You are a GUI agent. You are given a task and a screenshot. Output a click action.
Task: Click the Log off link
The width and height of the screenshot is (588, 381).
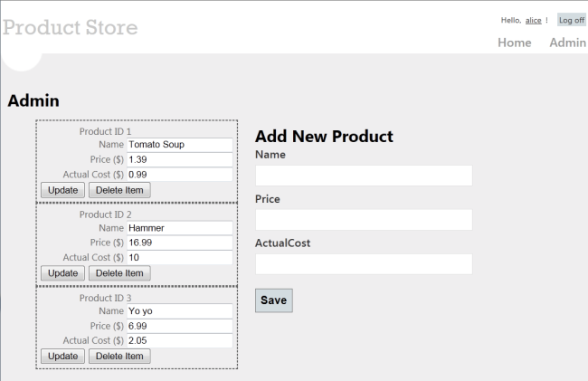pos(571,20)
